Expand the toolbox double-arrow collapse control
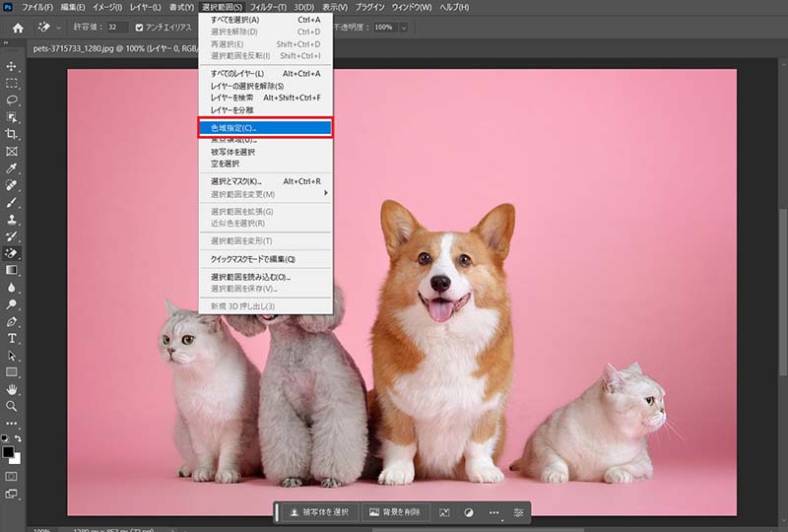Image resolution: width=788 pixels, height=532 pixels. pos(6,43)
